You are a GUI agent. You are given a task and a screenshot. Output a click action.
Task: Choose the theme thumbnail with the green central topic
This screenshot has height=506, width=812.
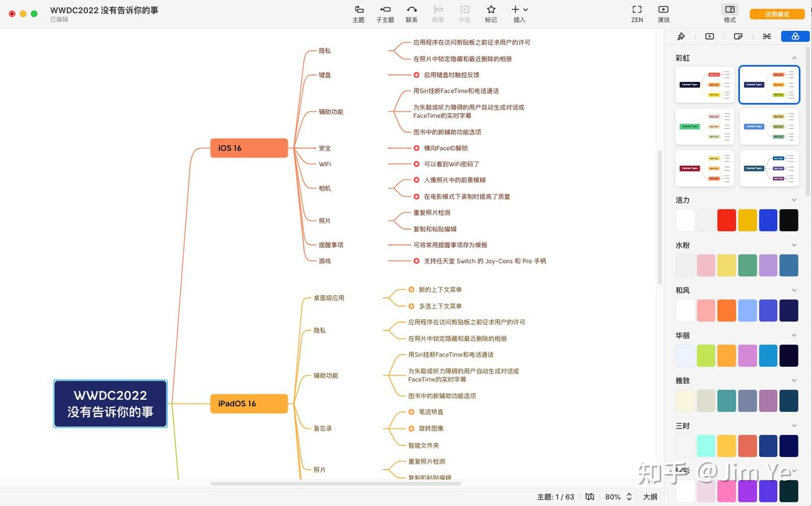pos(705,126)
